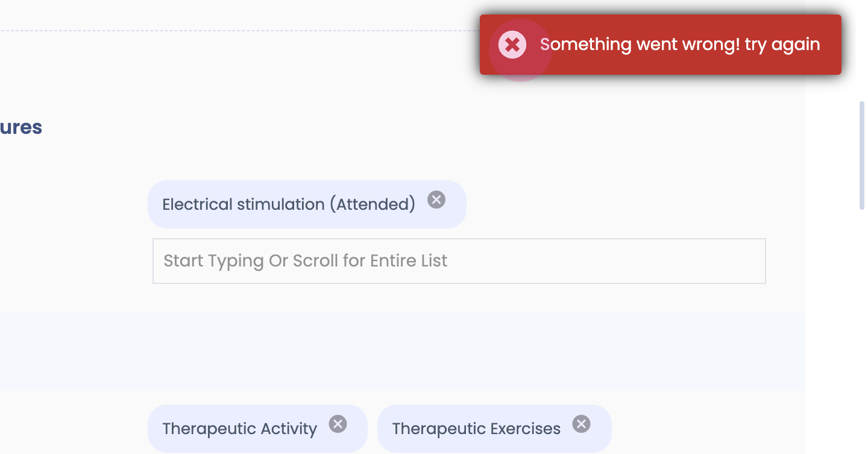868x454 pixels.
Task: Remove the Therapeutic Activity chip
Action: click(338, 424)
